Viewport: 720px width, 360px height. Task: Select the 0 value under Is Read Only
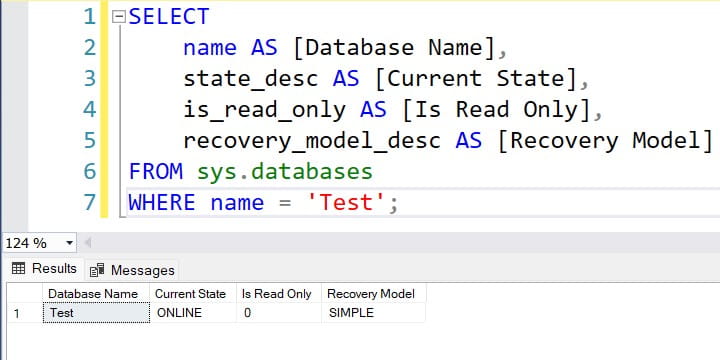click(279, 313)
